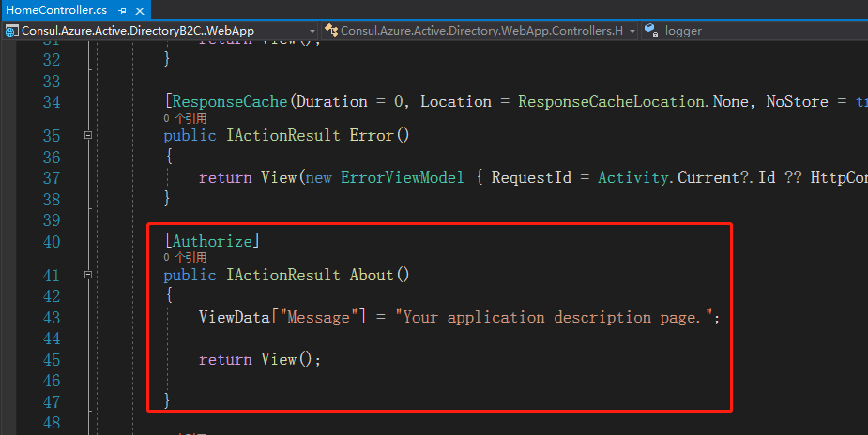Collapse the About() method outline
Viewport: 868px width, 435px height.
[88, 275]
